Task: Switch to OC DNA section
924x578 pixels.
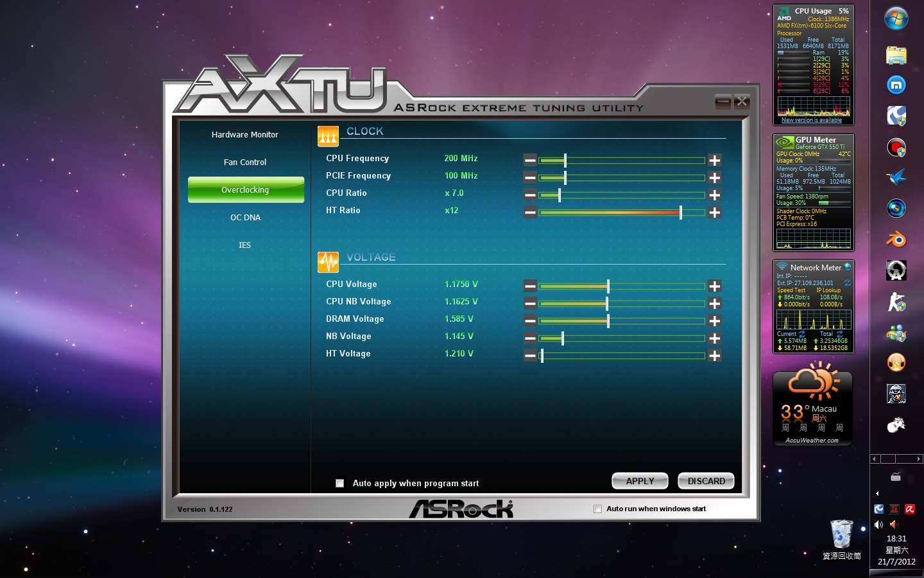Action: point(245,218)
